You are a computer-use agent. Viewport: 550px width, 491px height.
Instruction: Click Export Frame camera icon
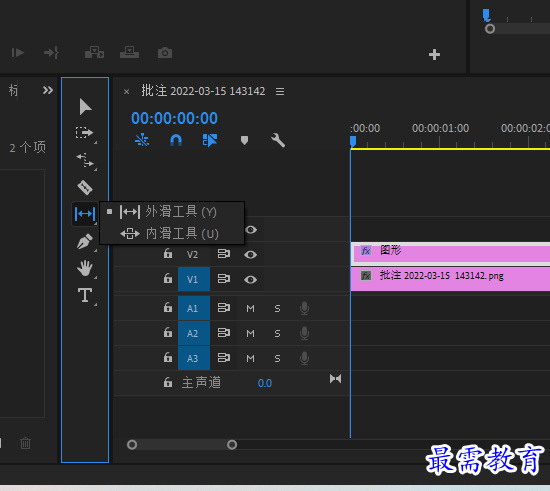[x=165, y=53]
